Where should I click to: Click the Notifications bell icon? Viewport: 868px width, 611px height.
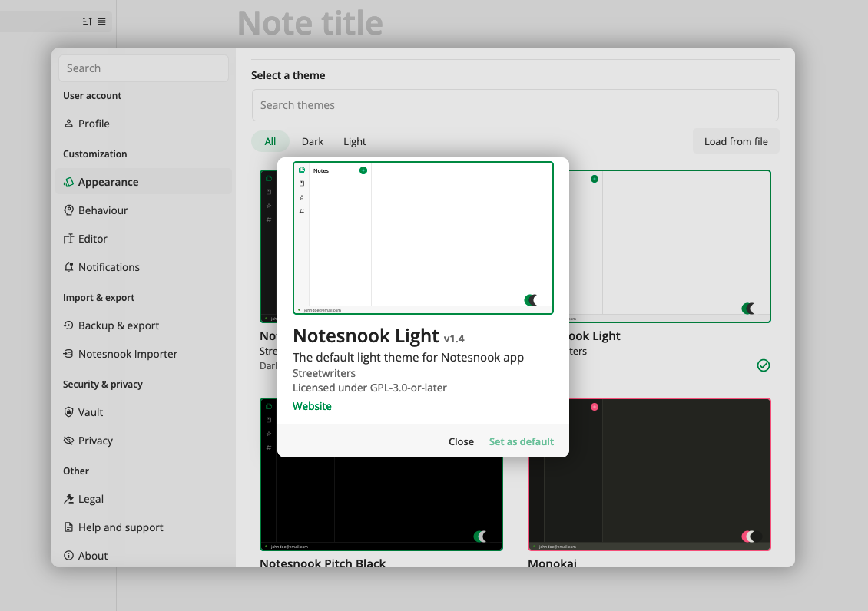point(68,267)
